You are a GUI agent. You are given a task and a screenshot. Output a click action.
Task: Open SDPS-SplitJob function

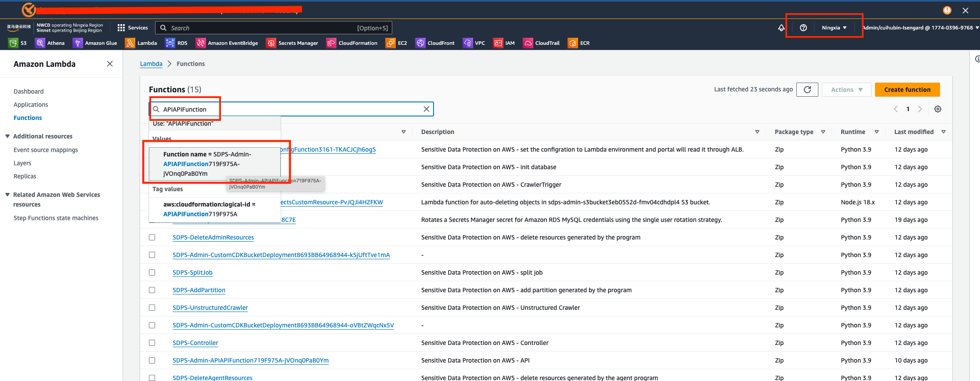192,272
